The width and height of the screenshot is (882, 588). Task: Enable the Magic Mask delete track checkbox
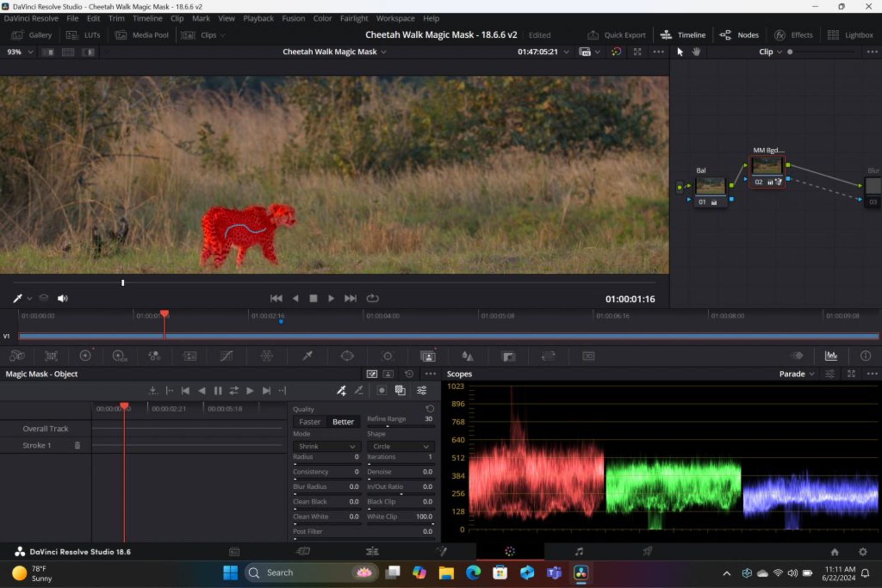click(x=78, y=445)
